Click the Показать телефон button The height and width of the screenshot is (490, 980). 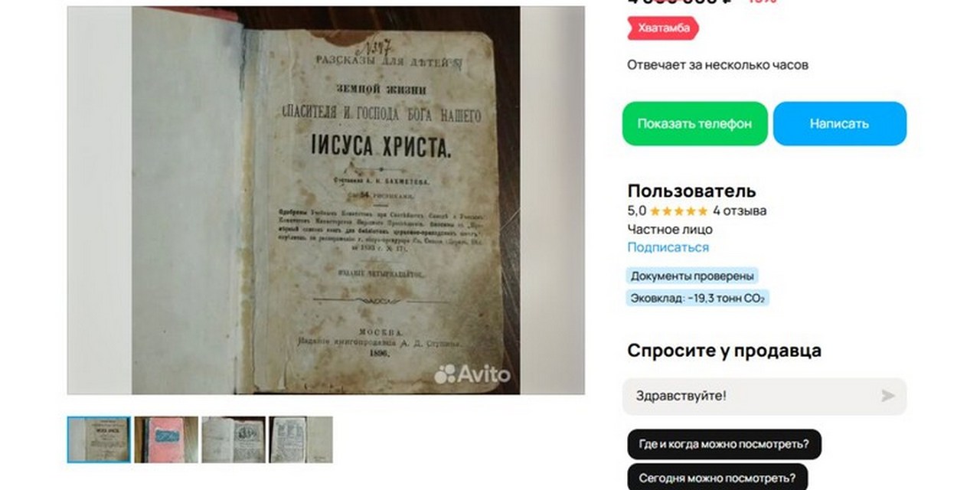pos(694,123)
